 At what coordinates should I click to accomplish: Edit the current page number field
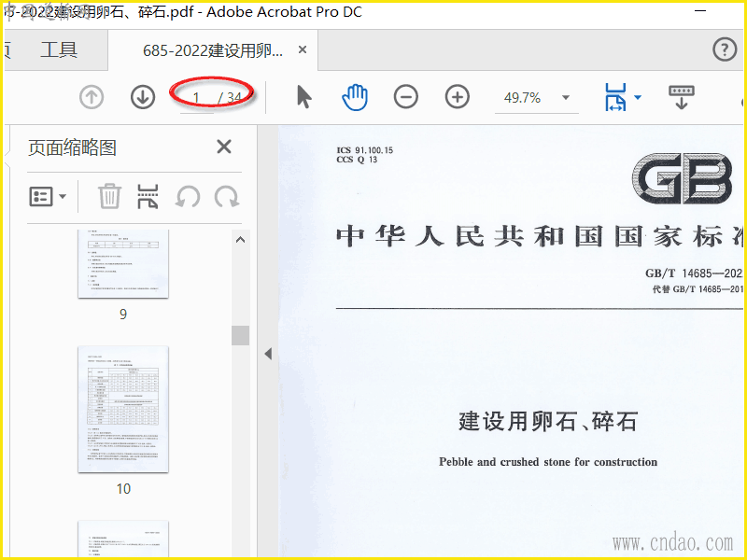pyautogui.click(x=196, y=98)
